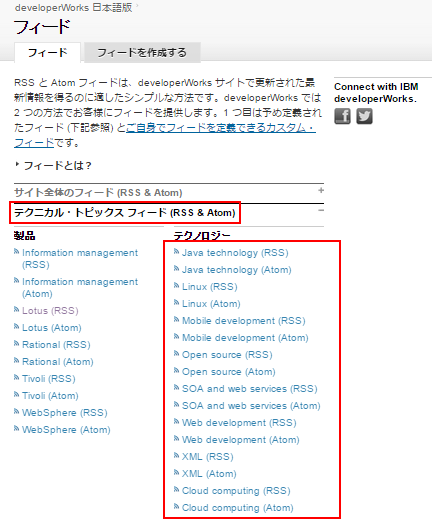This screenshot has height=523, width=432.
Task: Open the WebSphere (RSS) feed link
Action: [x=65, y=413]
